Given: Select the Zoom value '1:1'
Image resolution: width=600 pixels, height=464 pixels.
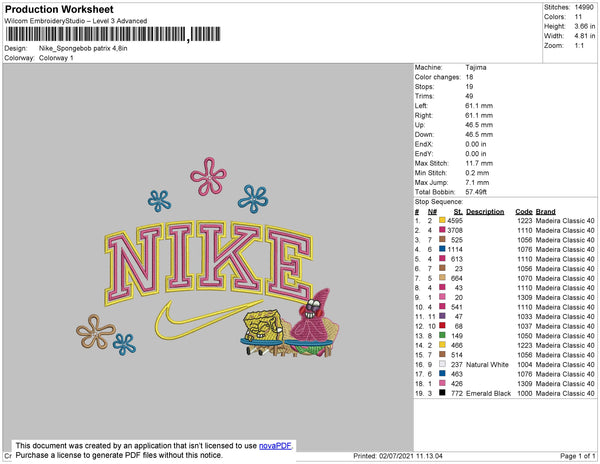Looking at the screenshot, I should point(579,46).
